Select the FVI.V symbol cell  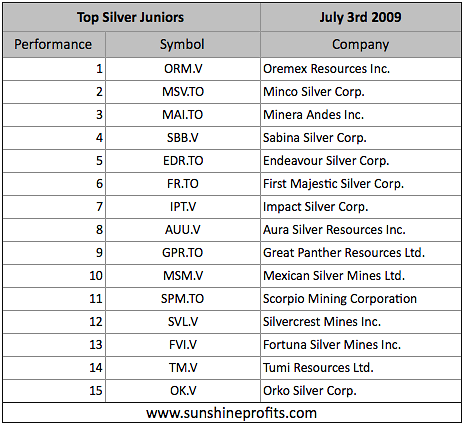click(x=183, y=345)
